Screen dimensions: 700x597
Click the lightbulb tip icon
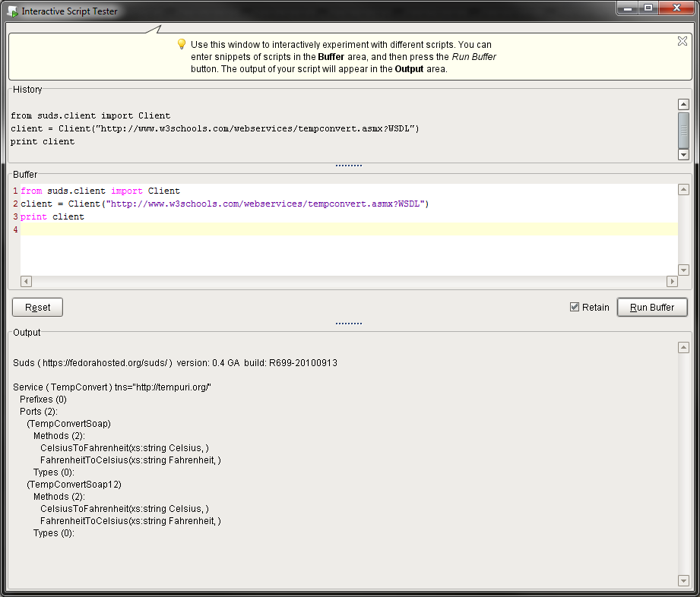tap(181, 44)
